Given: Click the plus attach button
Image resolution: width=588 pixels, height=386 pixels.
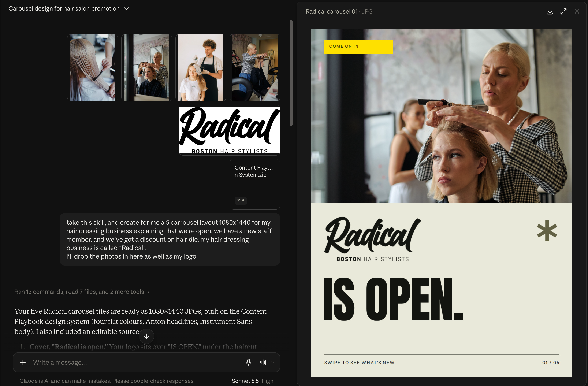Looking at the screenshot, I should click(23, 362).
